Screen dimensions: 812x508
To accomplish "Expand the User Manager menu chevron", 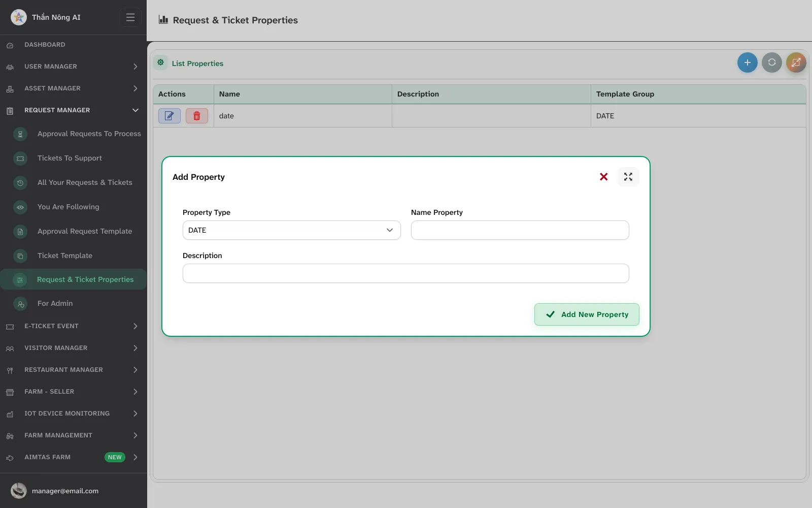I will coord(136,67).
